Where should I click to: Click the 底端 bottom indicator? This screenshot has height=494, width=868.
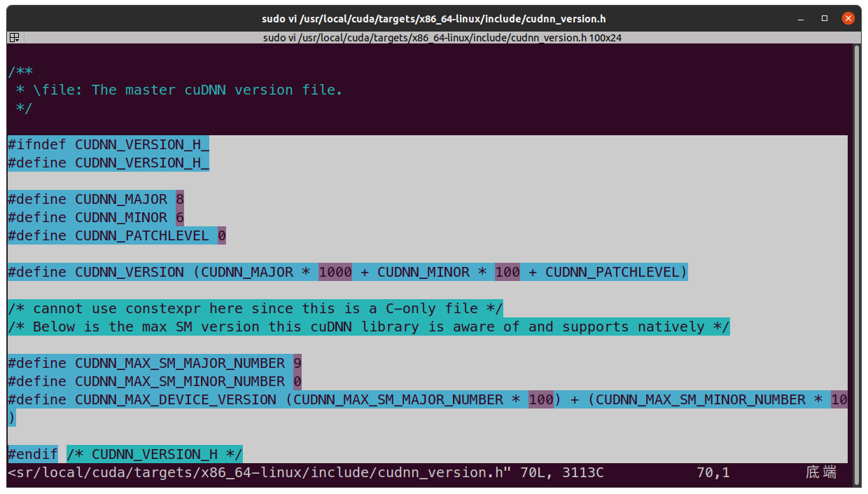[x=821, y=472]
